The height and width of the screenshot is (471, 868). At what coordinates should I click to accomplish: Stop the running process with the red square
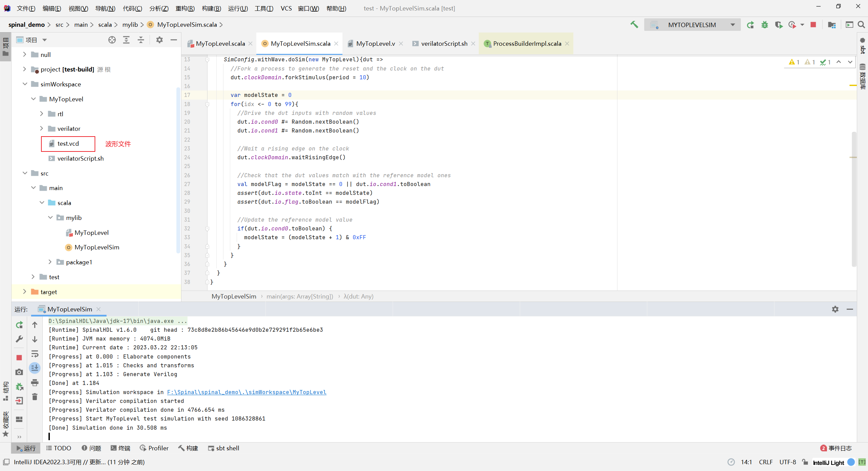point(813,25)
